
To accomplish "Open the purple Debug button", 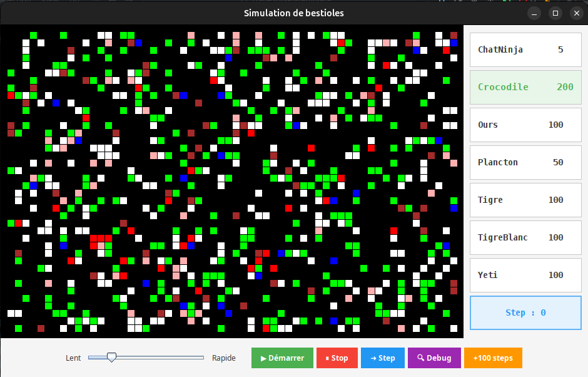I will (x=434, y=358).
